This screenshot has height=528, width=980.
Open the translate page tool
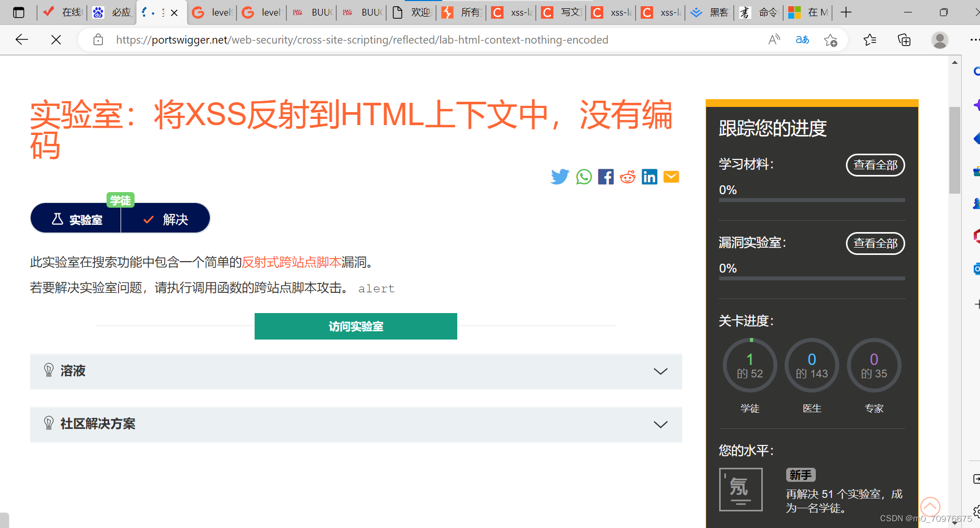click(x=802, y=39)
